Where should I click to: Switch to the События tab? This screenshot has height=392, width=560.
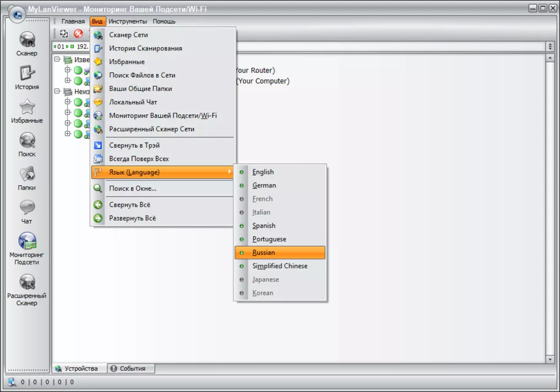click(131, 369)
